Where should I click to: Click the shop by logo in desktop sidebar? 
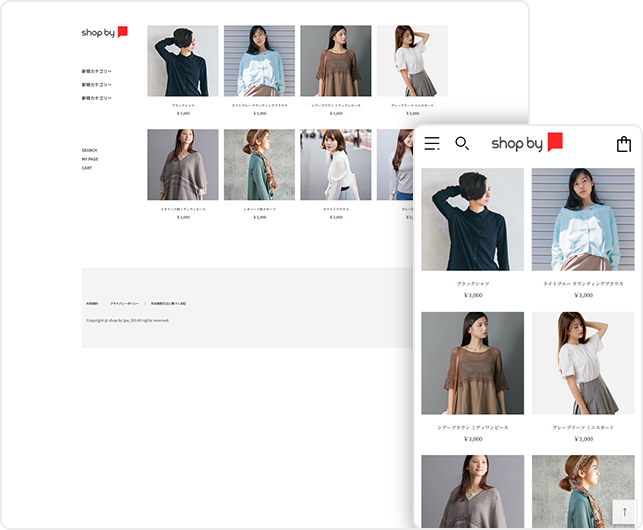[105, 32]
